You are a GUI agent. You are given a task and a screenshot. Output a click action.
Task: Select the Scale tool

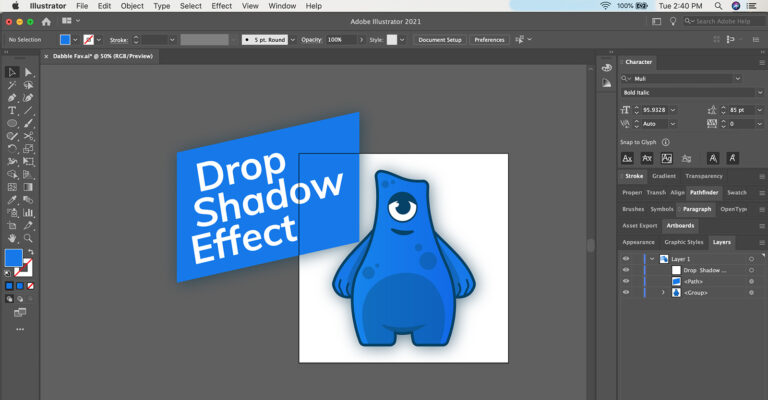click(x=28, y=149)
